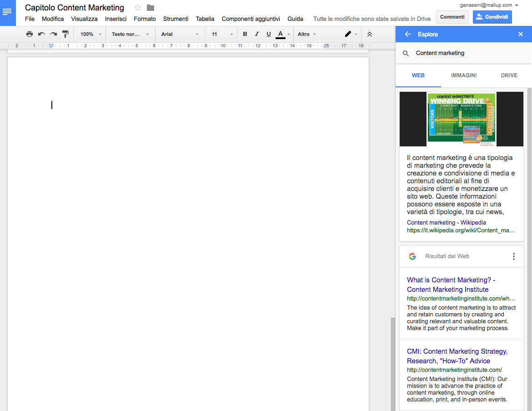Select the paint format tool

(x=65, y=34)
